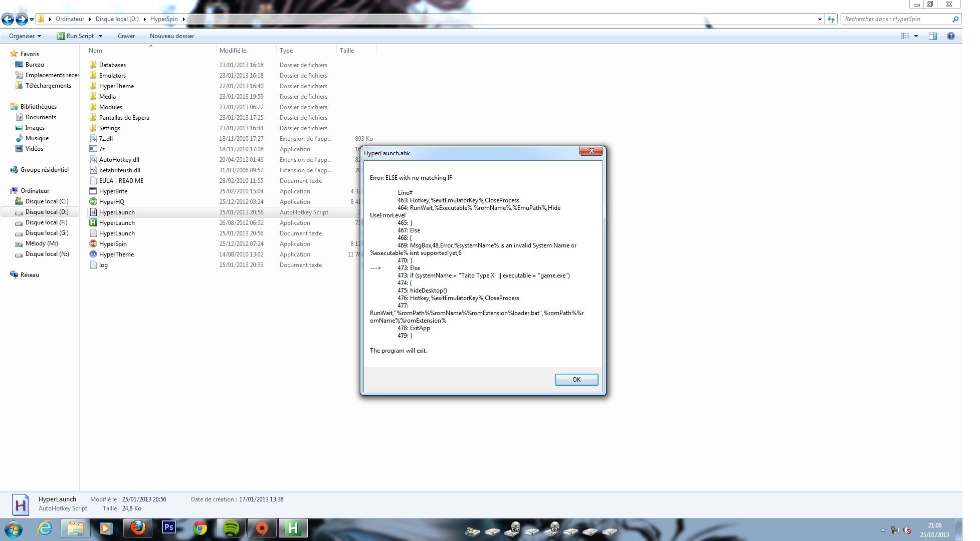The height and width of the screenshot is (541, 980).
Task: Open the Run Script dropdown arrow
Action: [x=100, y=36]
